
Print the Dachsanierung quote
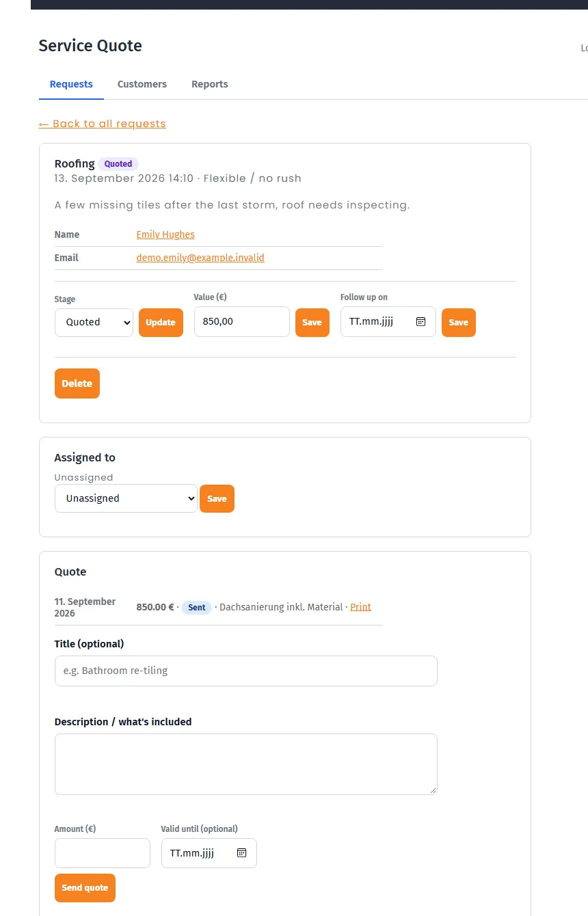point(360,607)
